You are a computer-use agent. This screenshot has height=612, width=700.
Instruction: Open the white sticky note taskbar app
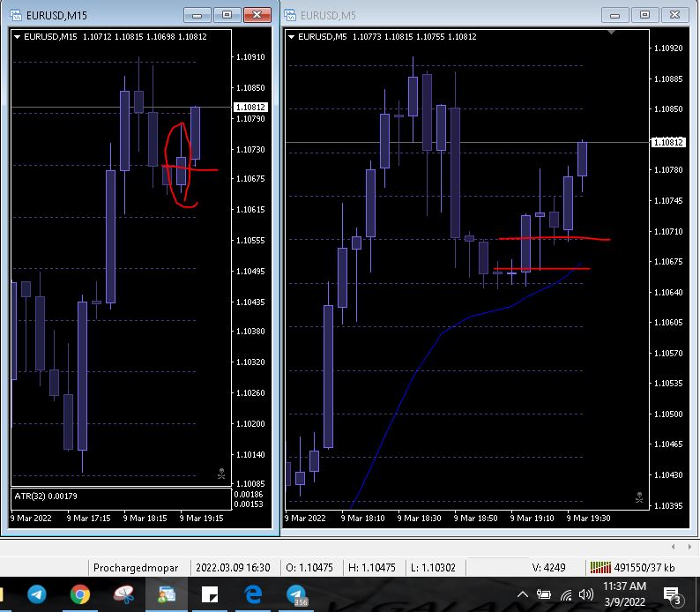pos(210,595)
